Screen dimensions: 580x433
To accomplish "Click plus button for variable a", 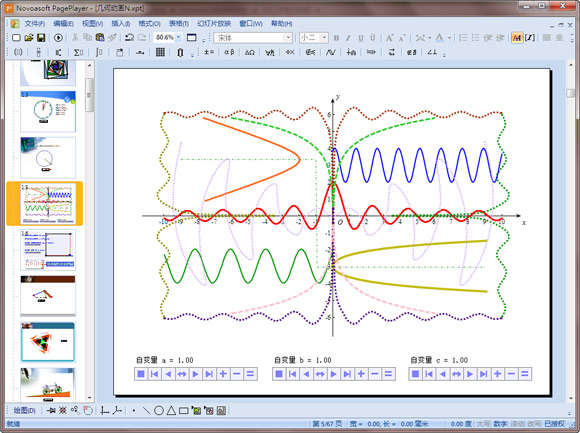I will coord(223,374).
